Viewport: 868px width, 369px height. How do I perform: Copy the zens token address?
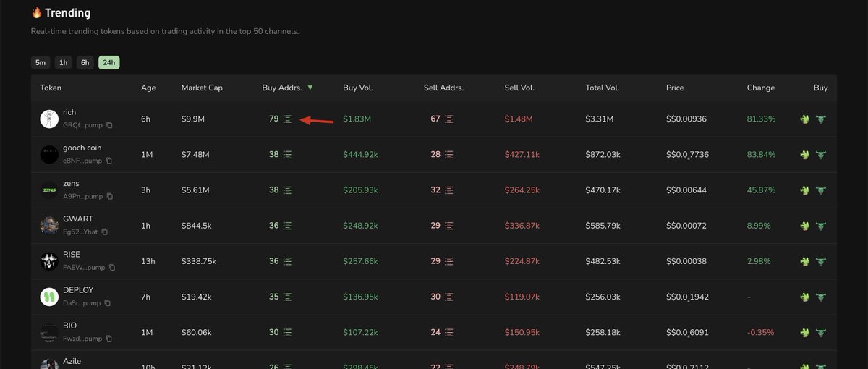109,196
